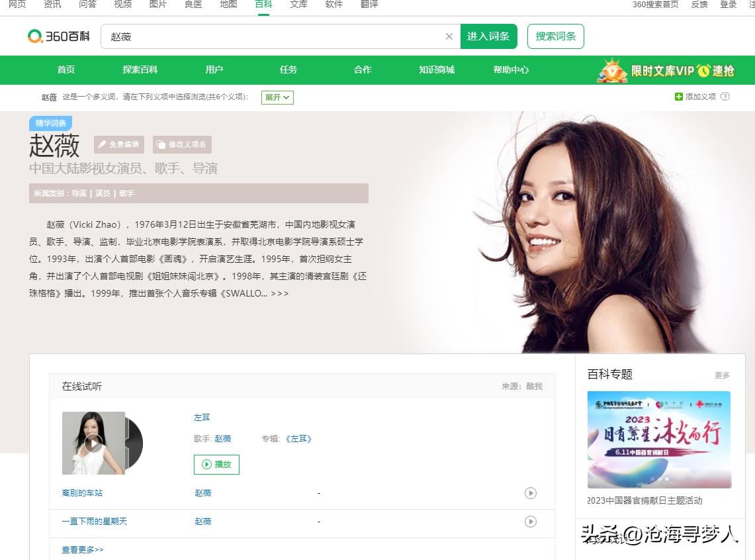
Task: Open the question mark help icon
Action: tap(725, 97)
